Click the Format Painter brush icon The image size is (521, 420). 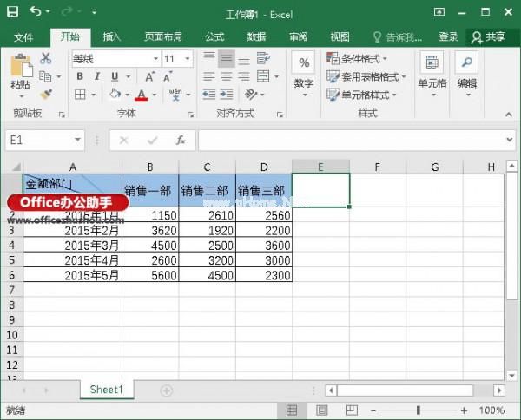click(x=45, y=94)
